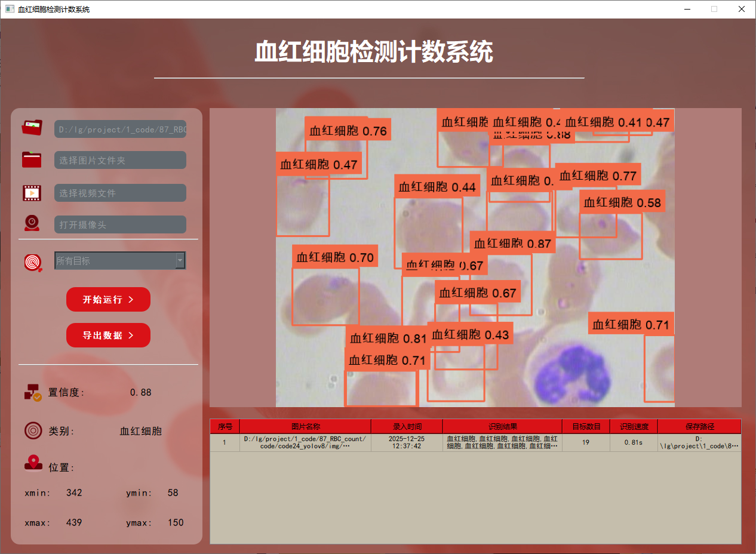
Task: Click the confidence (置信度) icon
Action: click(x=33, y=392)
